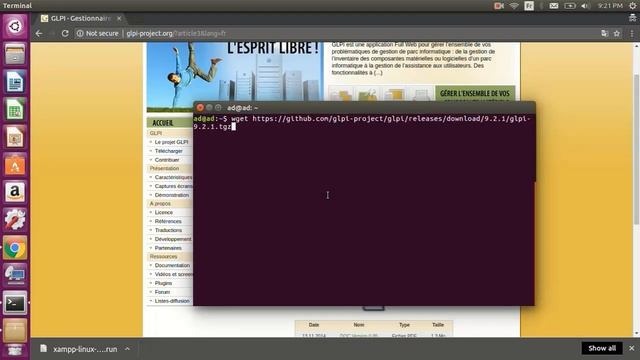Image resolution: width=640 pixels, height=360 pixels.
Task: Click the Taille column header in table
Action: [x=438, y=325]
